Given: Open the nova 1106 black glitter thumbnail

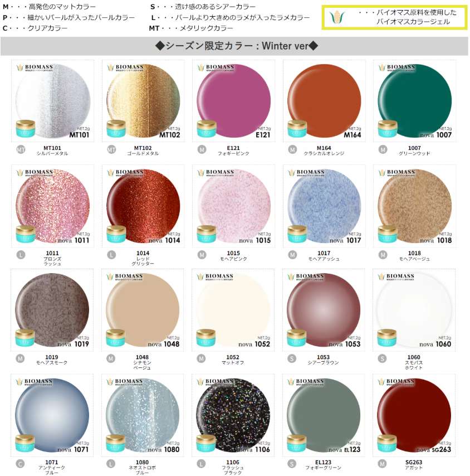Looking at the screenshot, I should tap(233, 415).
